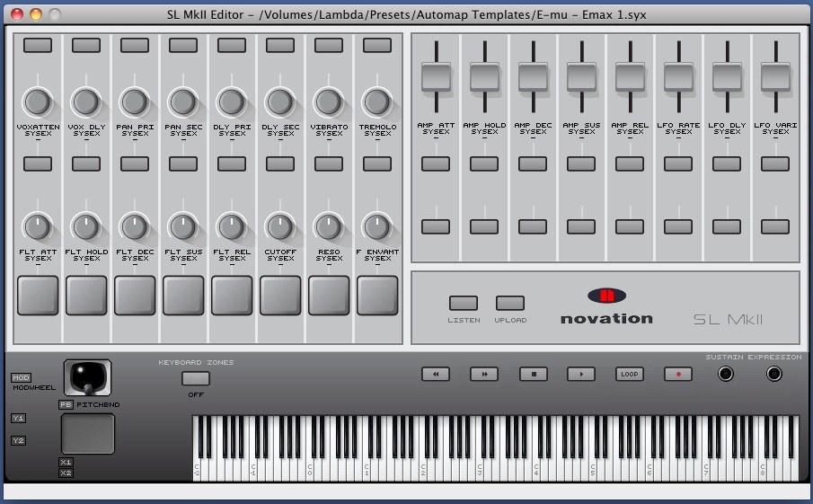The width and height of the screenshot is (813, 504).
Task: Arm the red record button
Action: (x=678, y=374)
